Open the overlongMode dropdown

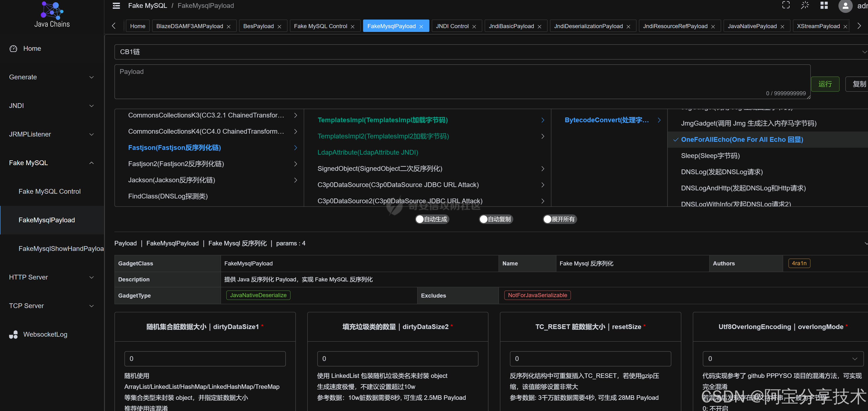pyautogui.click(x=783, y=359)
